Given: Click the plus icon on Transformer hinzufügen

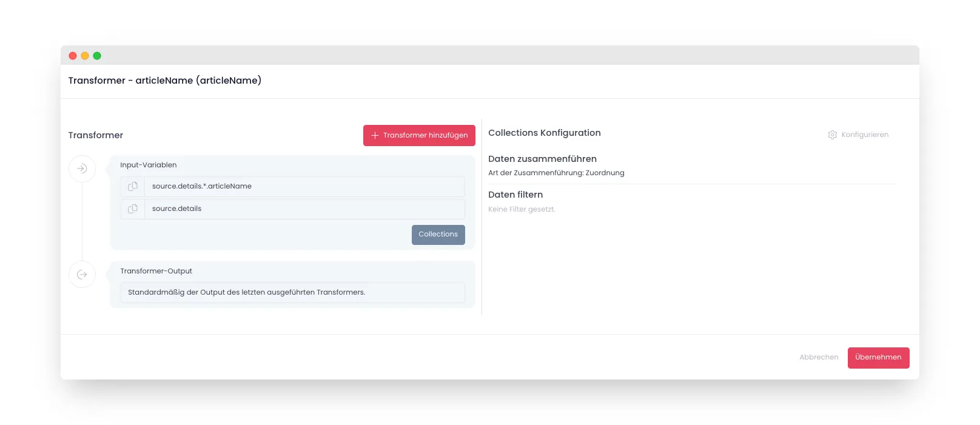Looking at the screenshot, I should pos(375,136).
